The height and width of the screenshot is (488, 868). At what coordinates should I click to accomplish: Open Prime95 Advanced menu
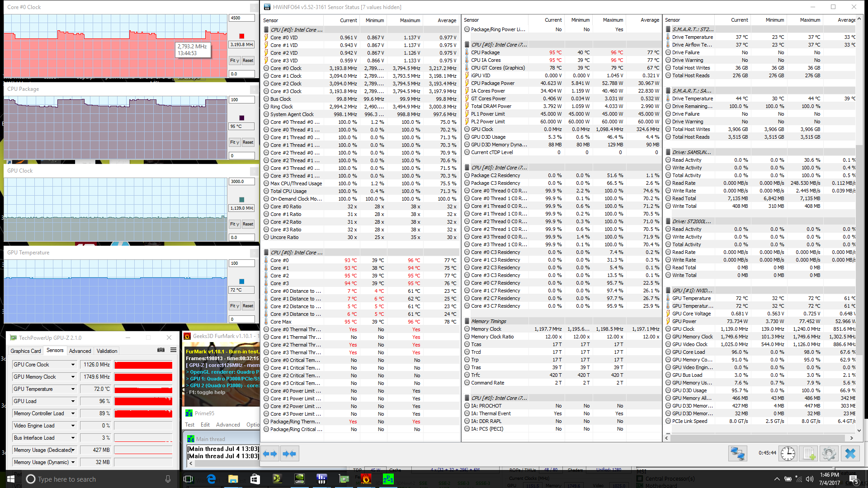228,425
